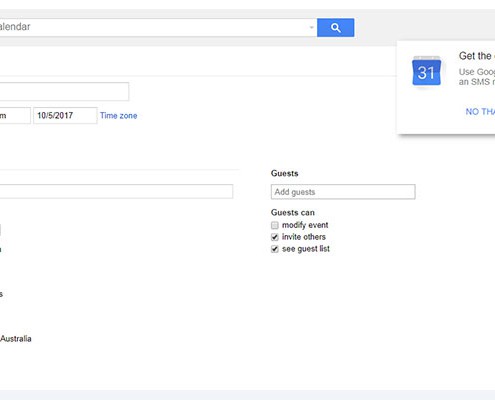Click the modify event label text
This screenshot has height=400, width=495.
tap(305, 225)
